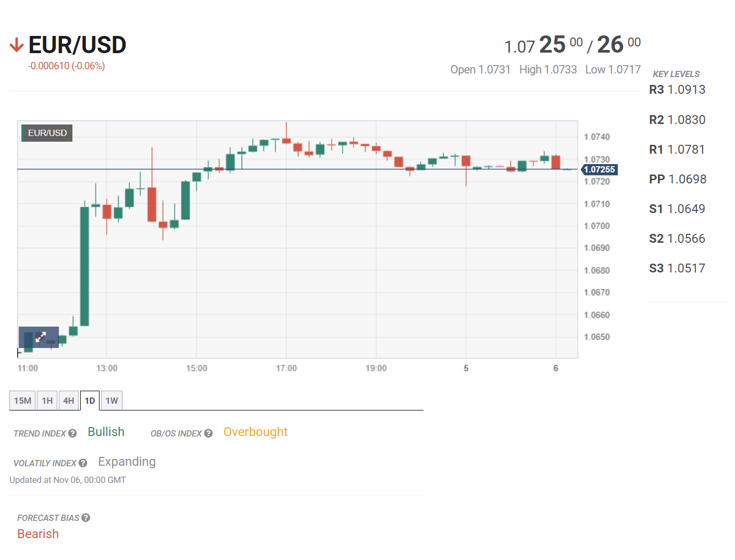735x560 pixels.
Task: Click the Overbought index value
Action: [x=255, y=432]
